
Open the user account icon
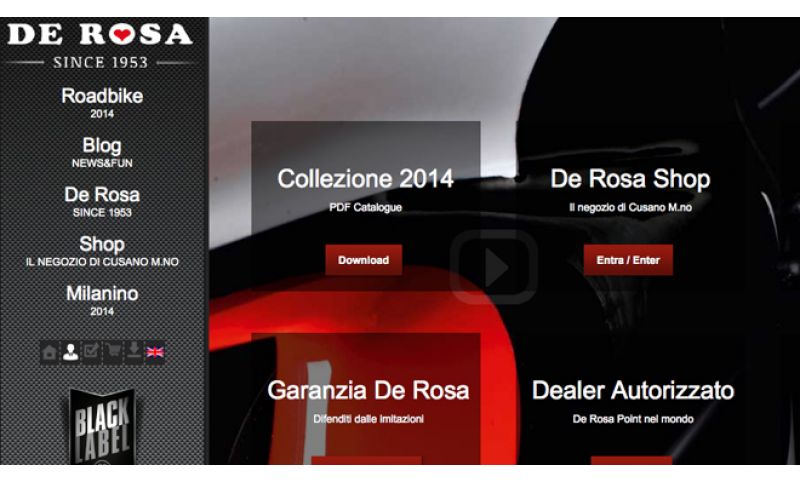(70, 352)
